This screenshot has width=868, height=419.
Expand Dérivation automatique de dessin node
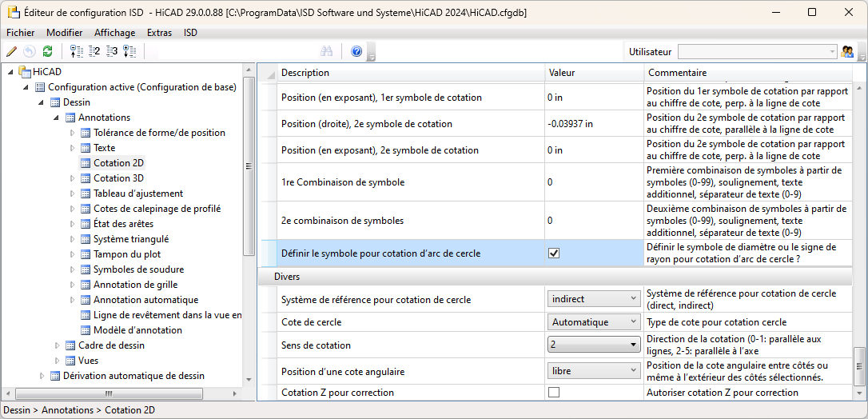tap(42, 376)
